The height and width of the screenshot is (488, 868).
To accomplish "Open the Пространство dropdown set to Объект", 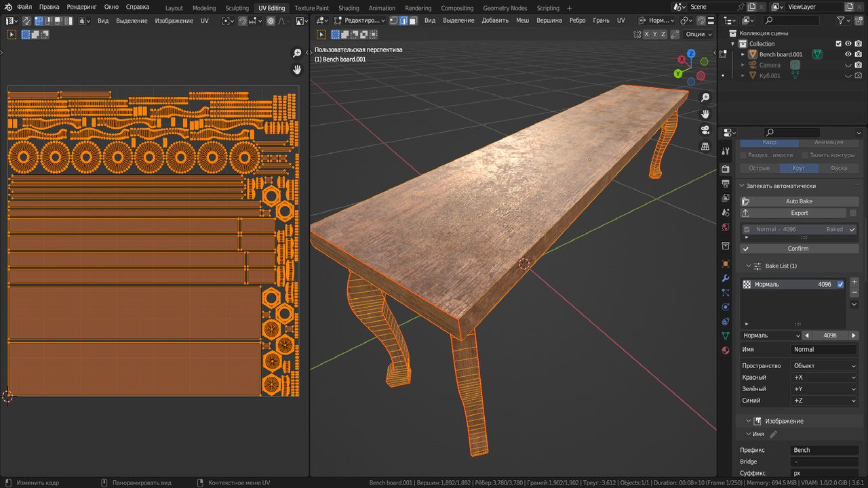I will coord(825,366).
